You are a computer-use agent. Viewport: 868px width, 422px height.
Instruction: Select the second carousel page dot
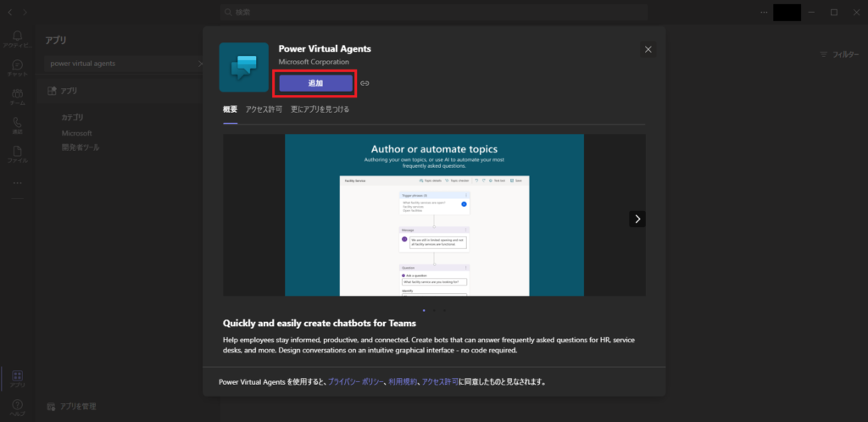434,310
